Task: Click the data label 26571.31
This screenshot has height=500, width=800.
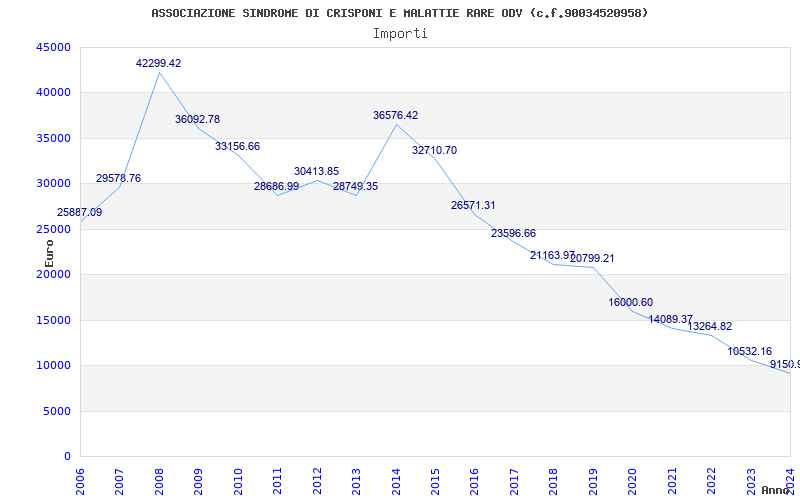Action: pyautogui.click(x=473, y=205)
